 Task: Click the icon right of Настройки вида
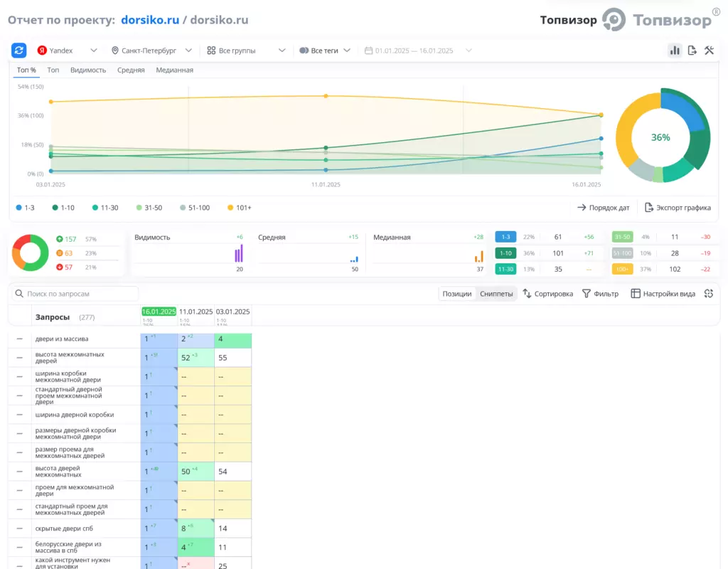point(709,294)
